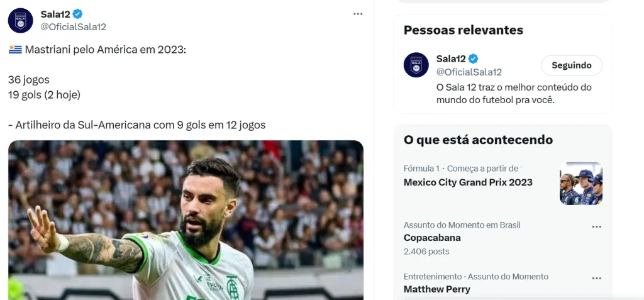Click the Sala 12 bio description text
This screenshot has height=300, width=644.
pos(514,93)
